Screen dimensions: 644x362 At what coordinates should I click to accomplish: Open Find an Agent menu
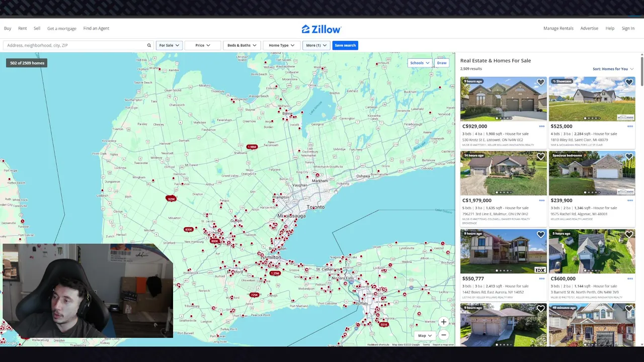pyautogui.click(x=96, y=28)
